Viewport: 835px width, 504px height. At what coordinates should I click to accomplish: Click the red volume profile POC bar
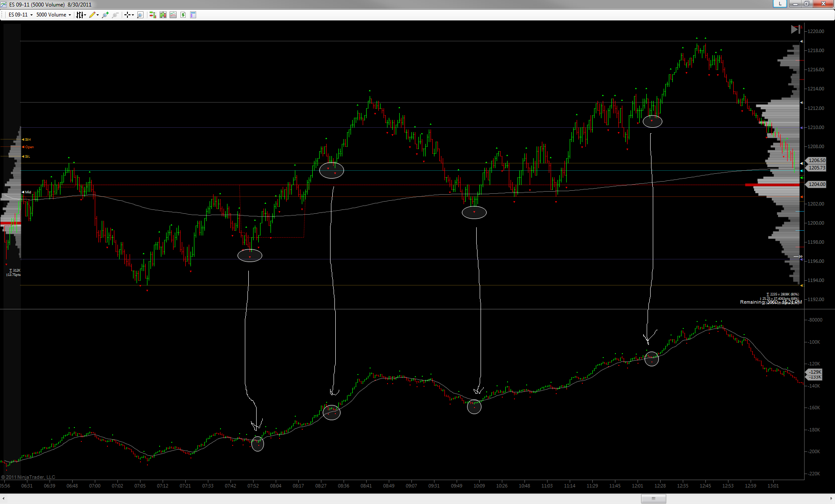[x=772, y=185]
